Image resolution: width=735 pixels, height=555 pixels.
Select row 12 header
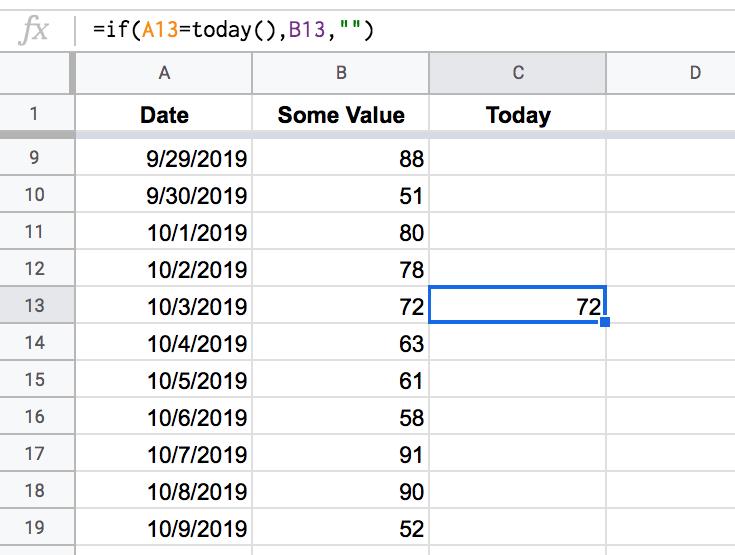click(37, 268)
